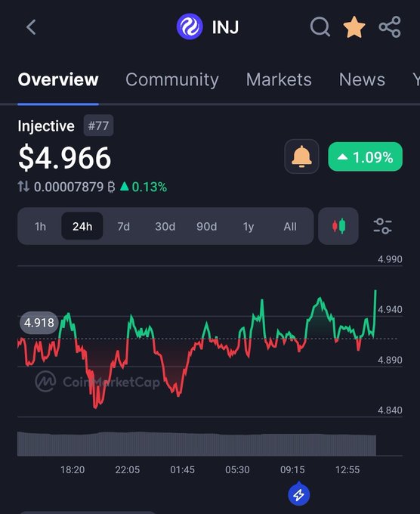
Task: Switch to candlestick chart view
Action: point(338,226)
